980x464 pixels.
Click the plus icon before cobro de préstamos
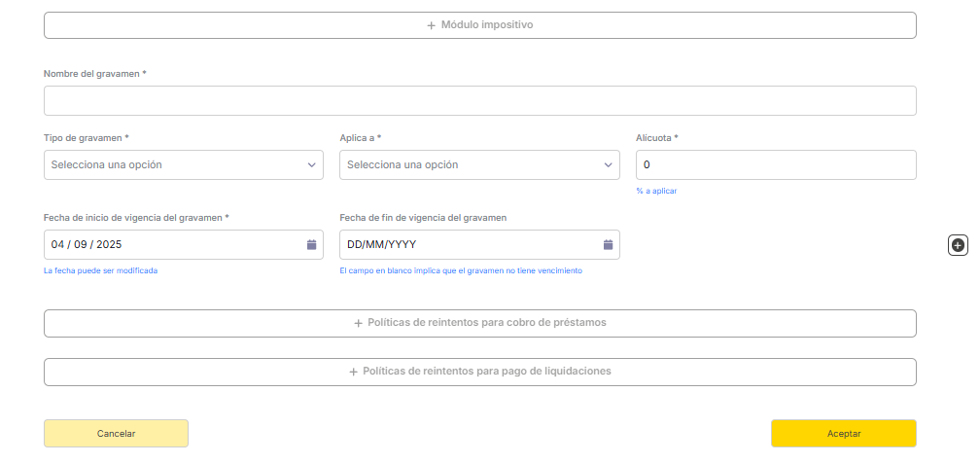click(x=358, y=323)
